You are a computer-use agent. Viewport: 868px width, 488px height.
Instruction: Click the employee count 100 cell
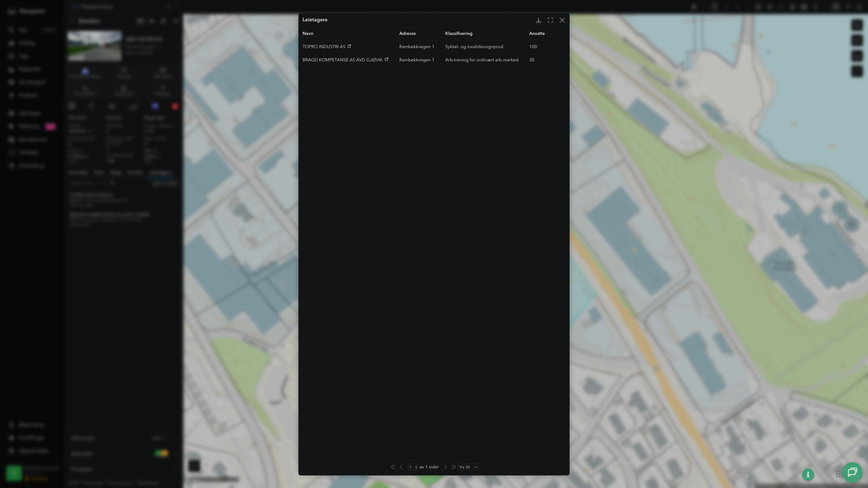(x=533, y=47)
